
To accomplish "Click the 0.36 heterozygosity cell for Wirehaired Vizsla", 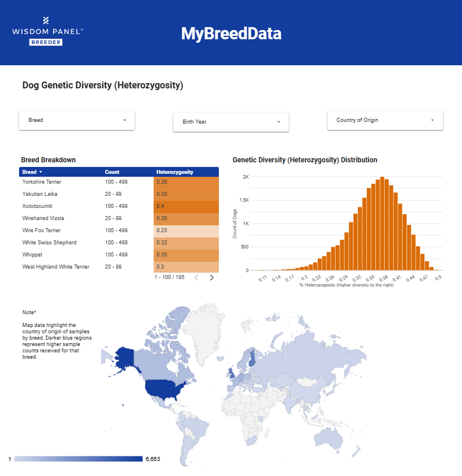I will point(186,219).
